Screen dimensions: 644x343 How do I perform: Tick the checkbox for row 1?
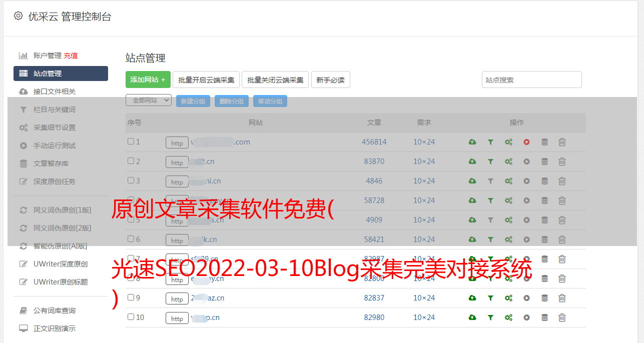pyautogui.click(x=131, y=141)
